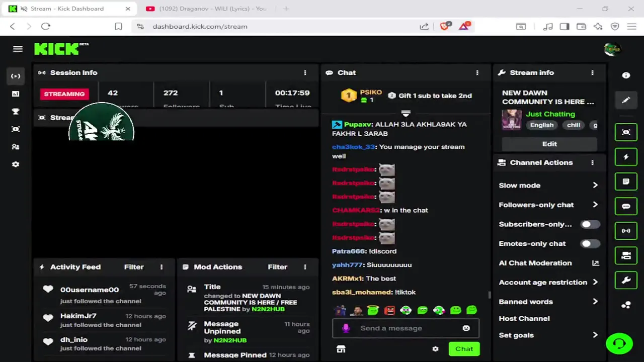The width and height of the screenshot is (644, 362).
Task: Click the lightning bolt icon on right rail
Action: (x=626, y=157)
